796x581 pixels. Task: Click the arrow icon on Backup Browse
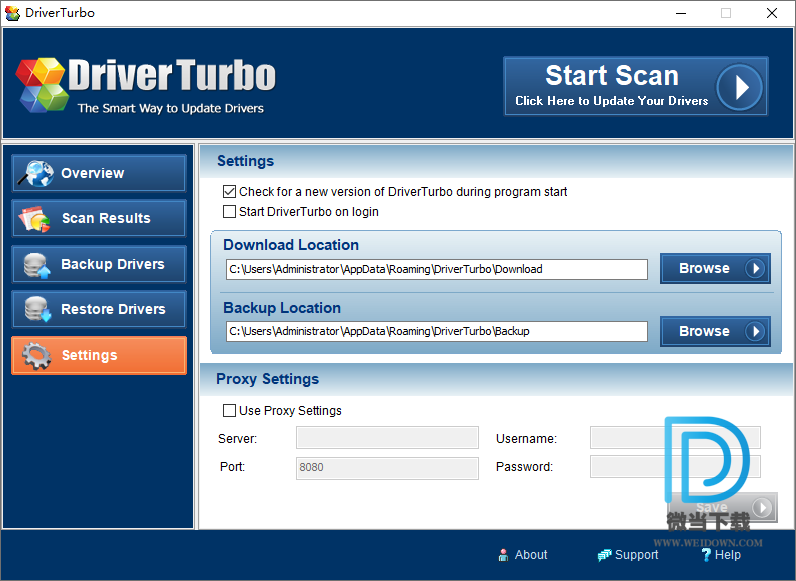[x=755, y=331]
